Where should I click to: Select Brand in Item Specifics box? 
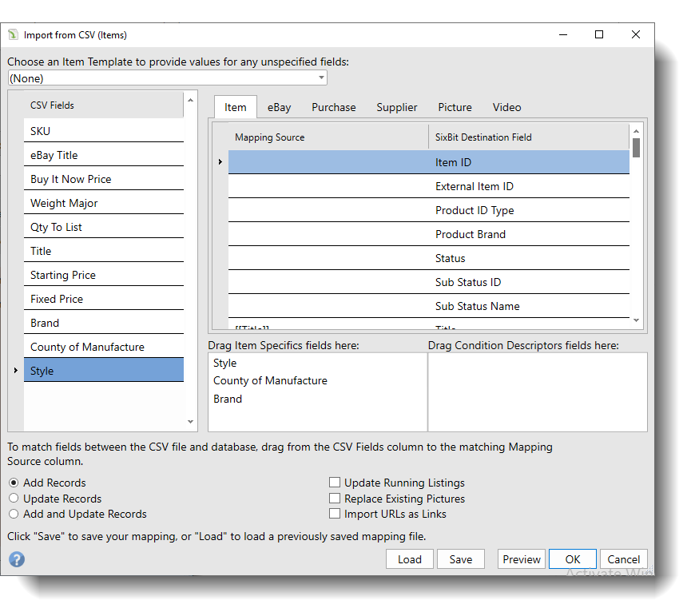click(228, 399)
